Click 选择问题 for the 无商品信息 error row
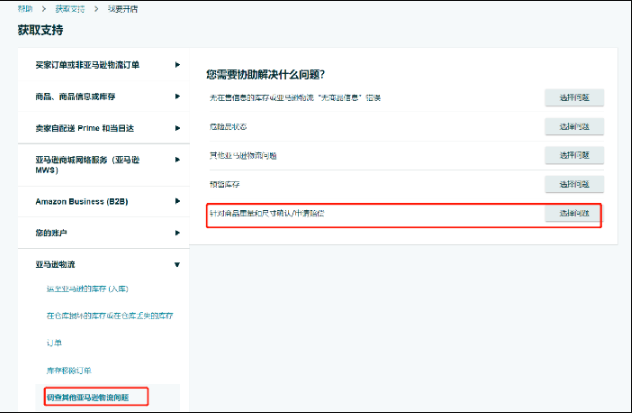 [574, 98]
